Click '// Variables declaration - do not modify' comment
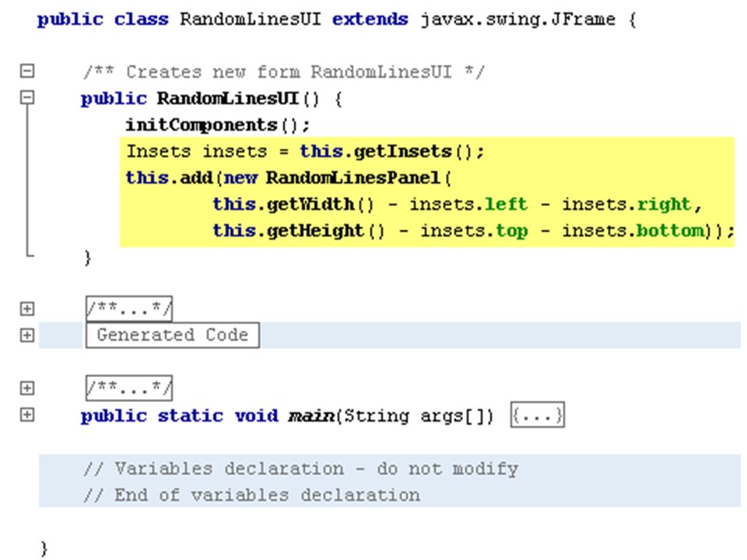This screenshot has height=560, width=747. [301, 468]
